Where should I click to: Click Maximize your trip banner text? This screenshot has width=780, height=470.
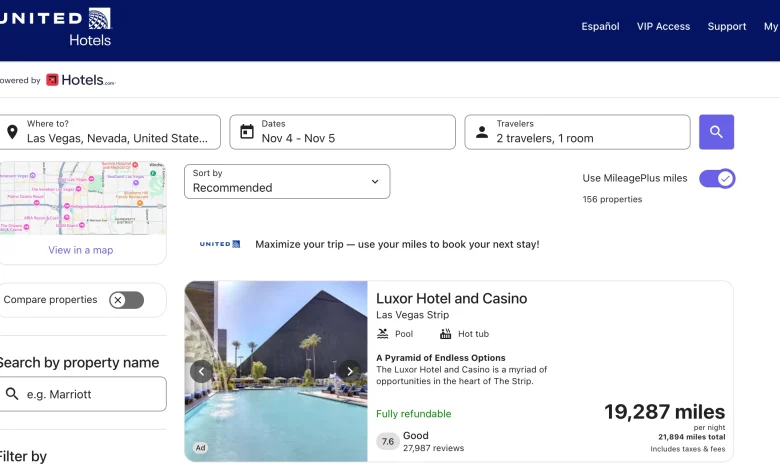click(x=397, y=244)
